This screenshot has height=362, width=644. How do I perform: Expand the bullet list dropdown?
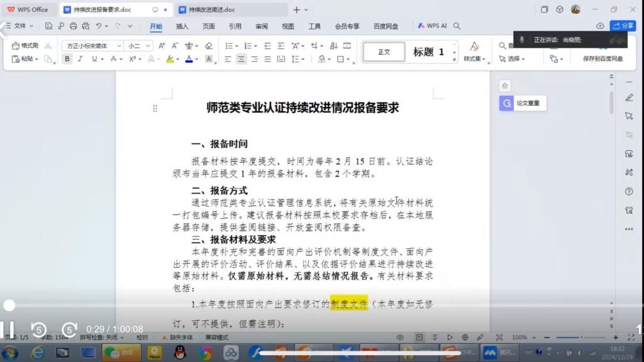coord(236,46)
